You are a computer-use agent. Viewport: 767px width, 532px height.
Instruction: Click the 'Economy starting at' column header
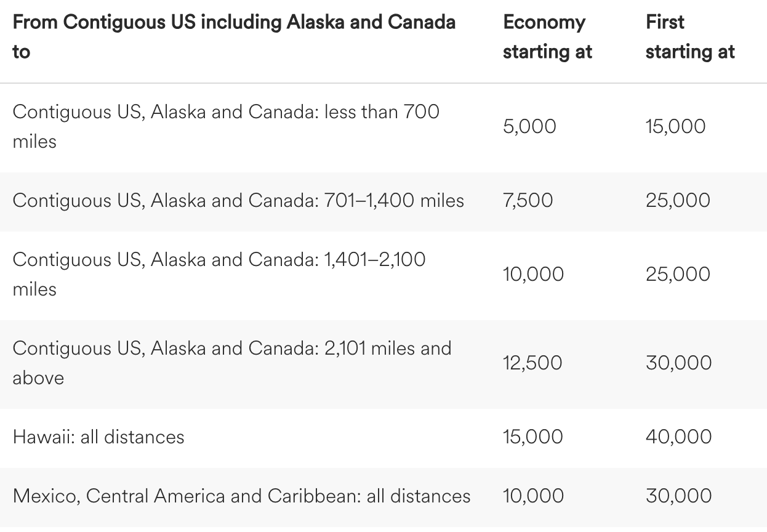[x=547, y=37]
